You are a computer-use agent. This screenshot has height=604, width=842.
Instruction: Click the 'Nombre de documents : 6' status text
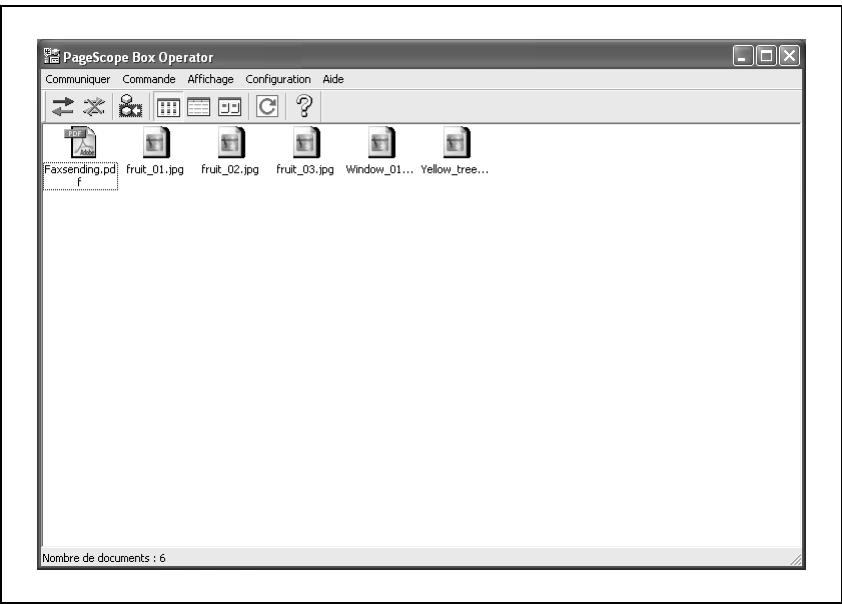click(104, 558)
